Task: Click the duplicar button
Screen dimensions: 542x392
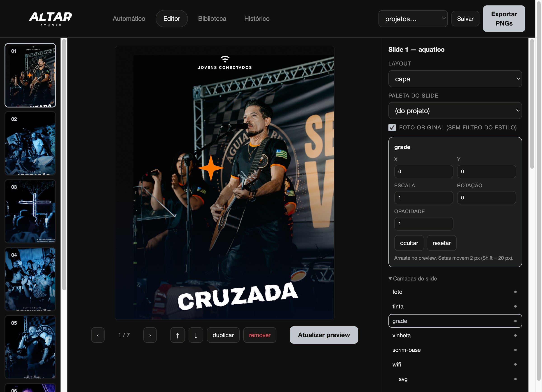Action: pyautogui.click(x=223, y=335)
